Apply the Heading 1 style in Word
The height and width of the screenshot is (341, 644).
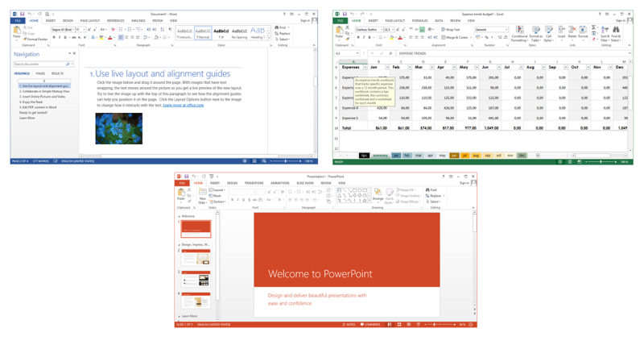[258, 33]
